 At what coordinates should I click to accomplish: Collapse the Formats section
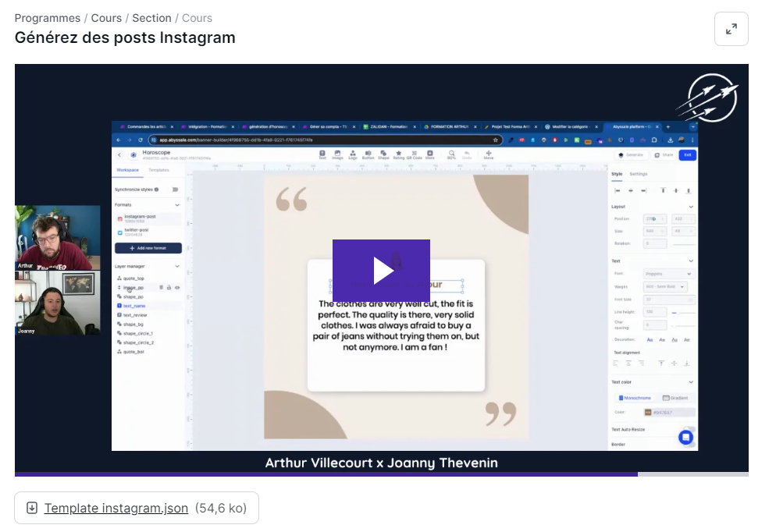(177, 204)
